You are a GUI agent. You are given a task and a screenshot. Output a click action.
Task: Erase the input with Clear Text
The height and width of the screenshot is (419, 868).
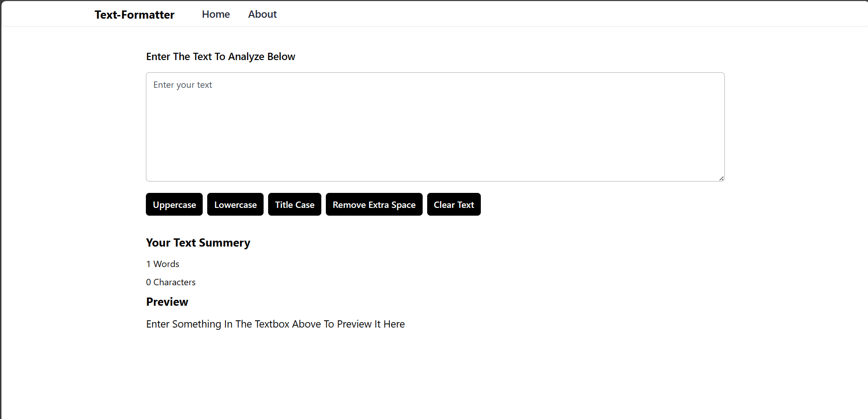coord(454,204)
